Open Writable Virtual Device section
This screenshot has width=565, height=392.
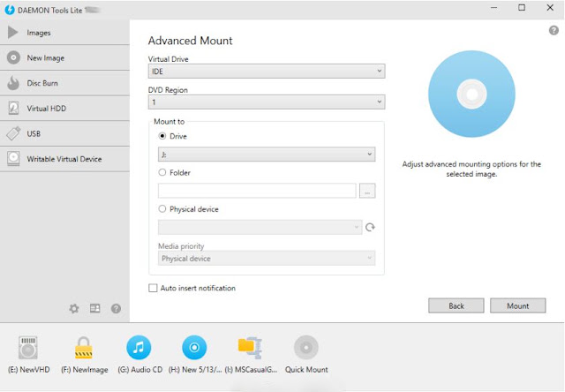[x=64, y=159]
